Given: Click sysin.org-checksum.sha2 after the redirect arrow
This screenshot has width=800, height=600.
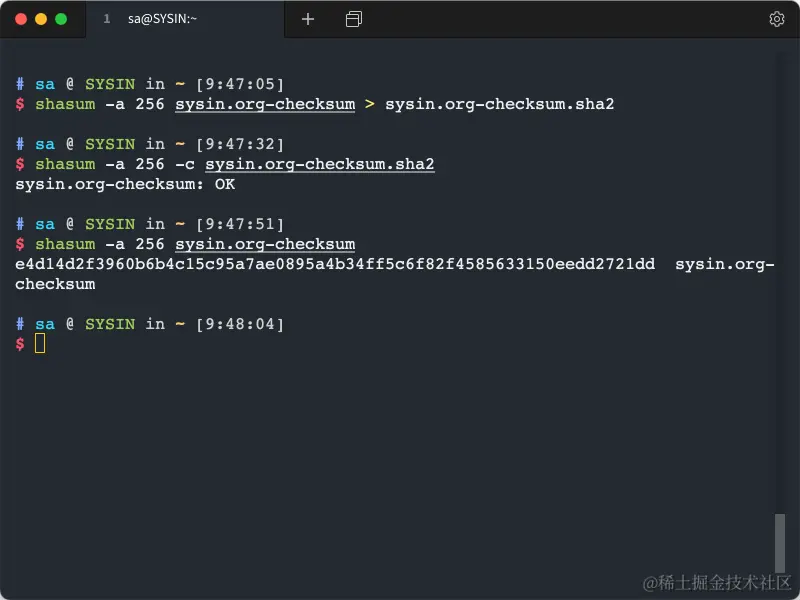Looking at the screenshot, I should click(499, 104).
